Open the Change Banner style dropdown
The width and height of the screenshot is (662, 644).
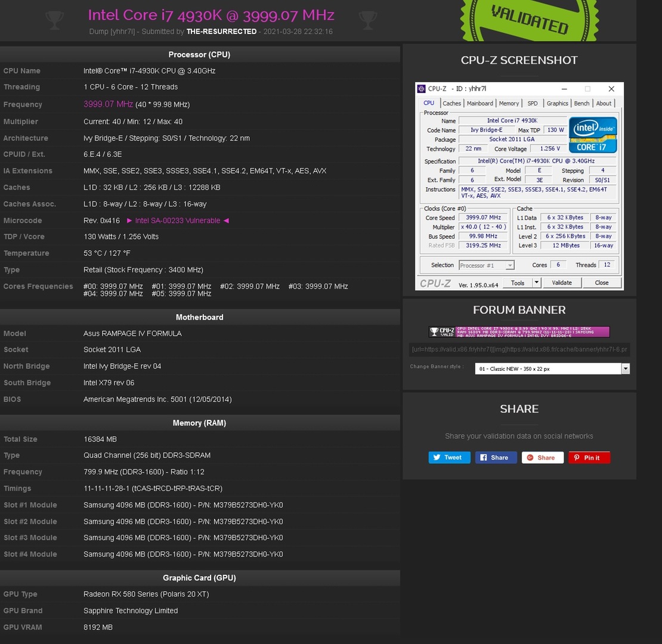click(552, 369)
